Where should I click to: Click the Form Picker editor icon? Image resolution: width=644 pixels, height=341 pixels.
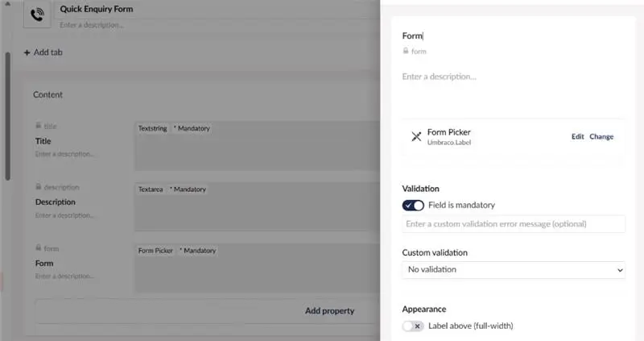coord(416,136)
